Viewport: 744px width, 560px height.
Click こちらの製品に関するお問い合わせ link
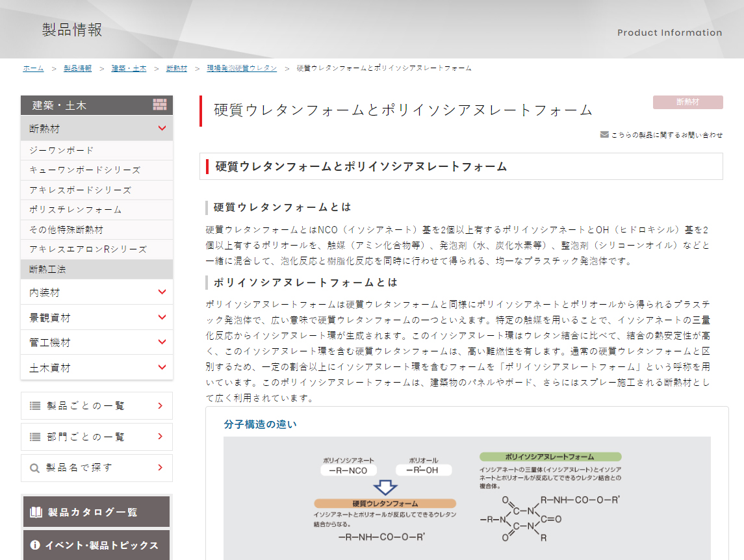coord(667,134)
